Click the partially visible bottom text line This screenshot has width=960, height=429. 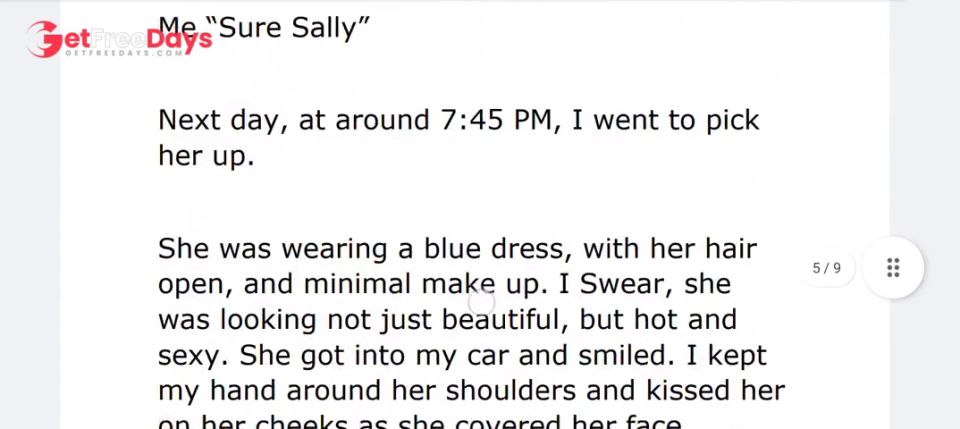[420, 422]
